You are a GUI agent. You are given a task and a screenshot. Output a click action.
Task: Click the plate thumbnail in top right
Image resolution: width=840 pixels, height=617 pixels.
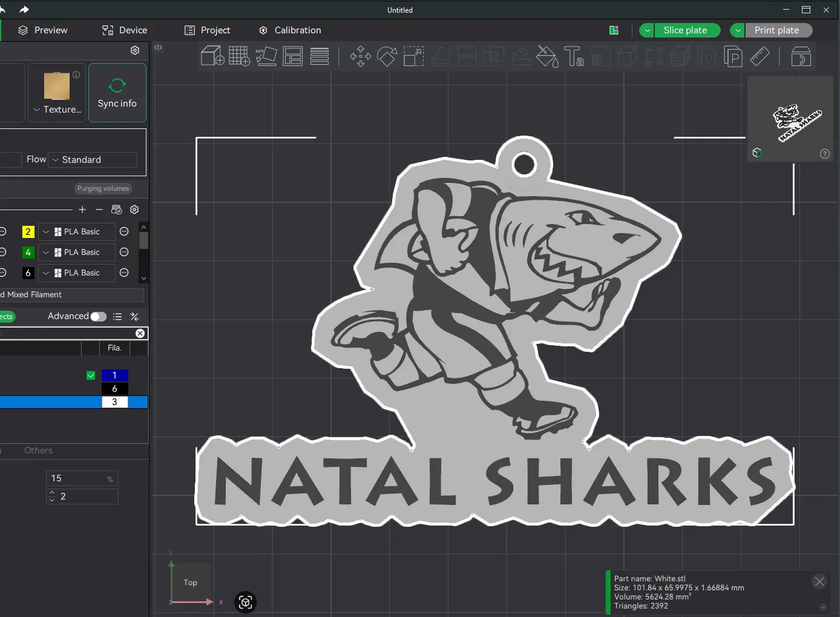click(790, 119)
